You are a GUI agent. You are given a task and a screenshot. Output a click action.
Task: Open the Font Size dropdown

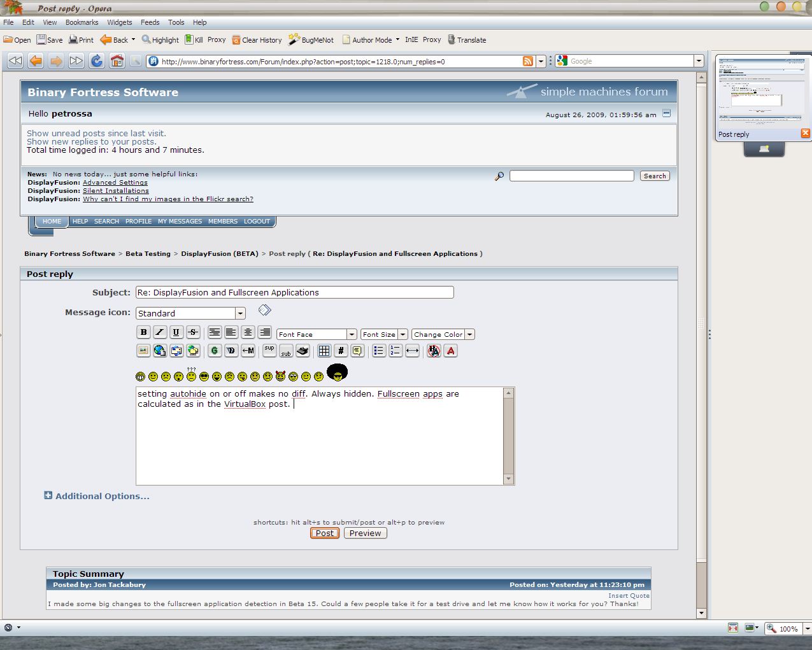click(384, 334)
